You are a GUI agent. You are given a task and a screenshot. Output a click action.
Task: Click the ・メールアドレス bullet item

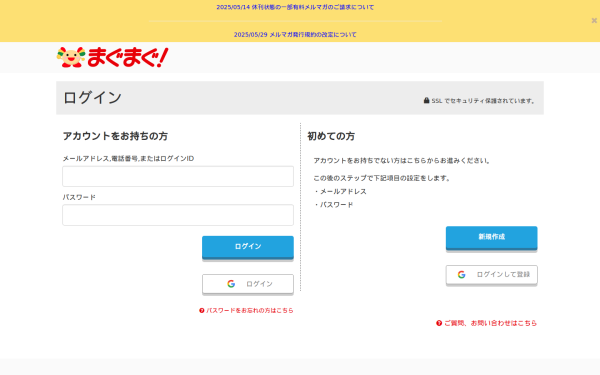tap(340, 191)
